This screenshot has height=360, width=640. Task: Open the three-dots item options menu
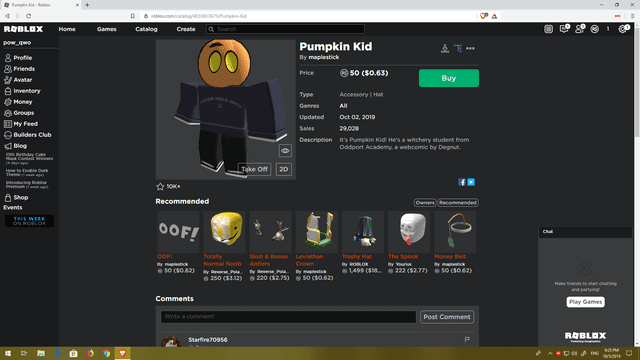(x=470, y=48)
